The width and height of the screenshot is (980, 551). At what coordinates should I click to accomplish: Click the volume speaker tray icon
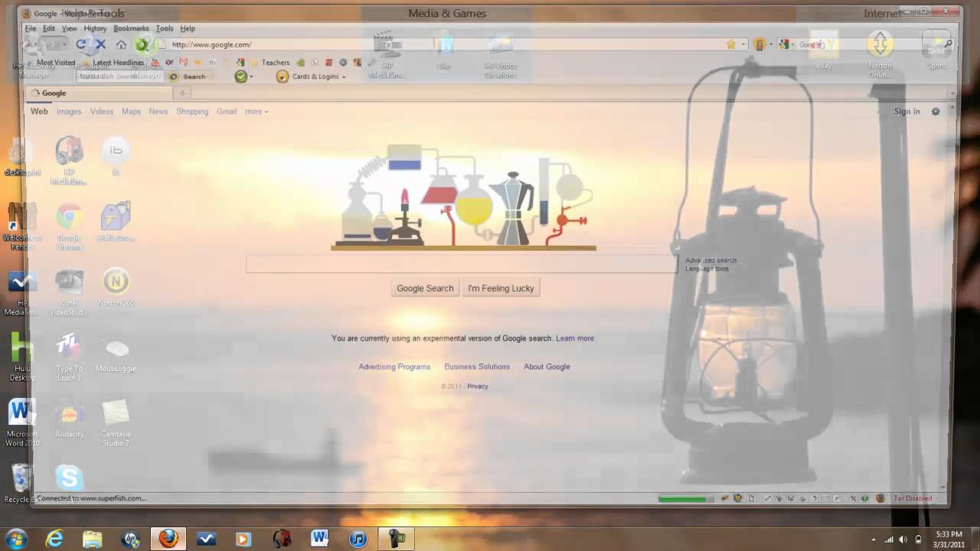pos(903,539)
